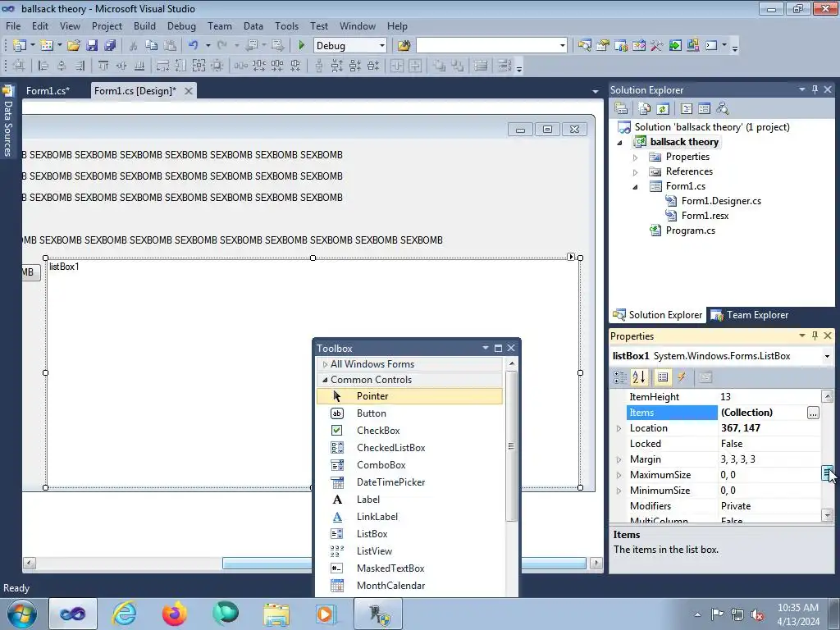Click View Class Diagram icon in Solution Explorer
This screenshot has width=840, height=630.
tap(723, 109)
